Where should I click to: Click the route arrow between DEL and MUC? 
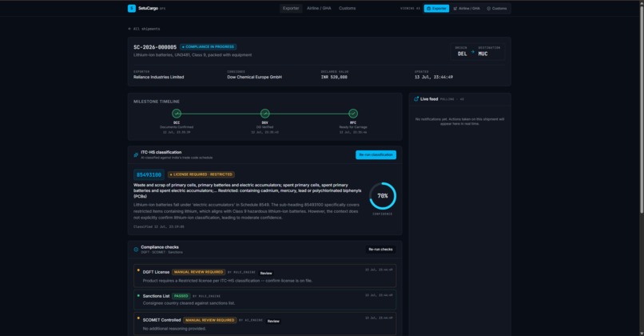coord(472,52)
